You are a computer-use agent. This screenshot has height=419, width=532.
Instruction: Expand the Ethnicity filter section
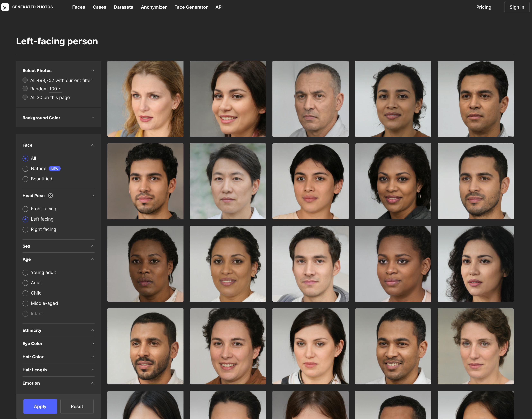click(92, 330)
